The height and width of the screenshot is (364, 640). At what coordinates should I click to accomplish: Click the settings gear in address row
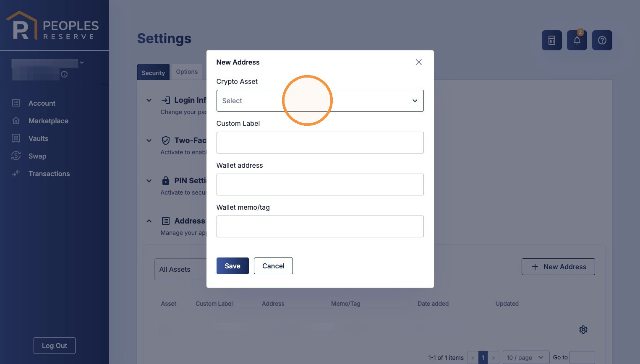click(583, 330)
